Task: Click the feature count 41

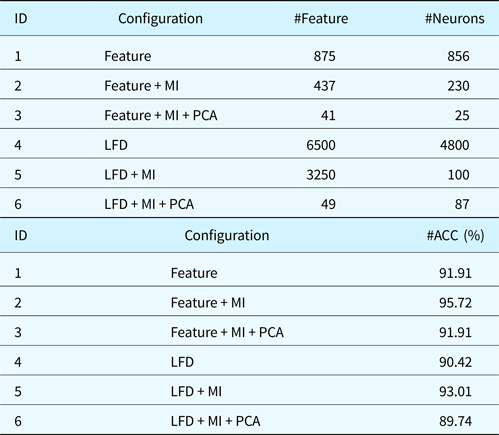Action: 328,115
